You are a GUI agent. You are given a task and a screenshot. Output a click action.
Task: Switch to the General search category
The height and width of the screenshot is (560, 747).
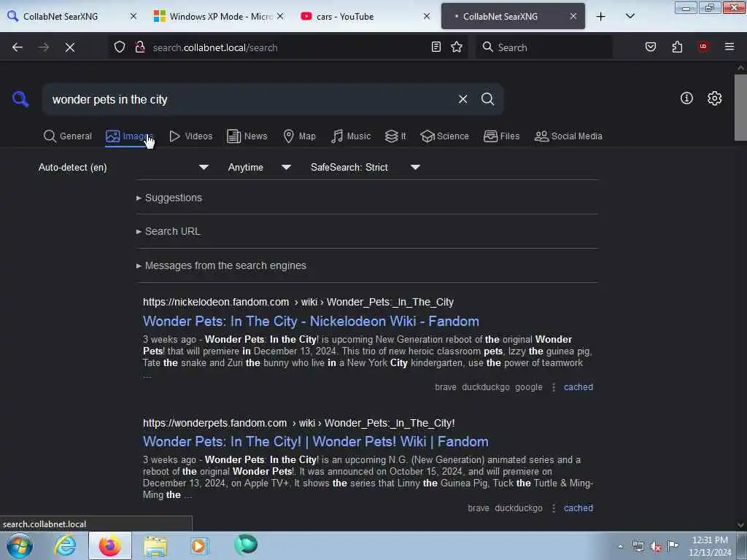tap(68, 136)
